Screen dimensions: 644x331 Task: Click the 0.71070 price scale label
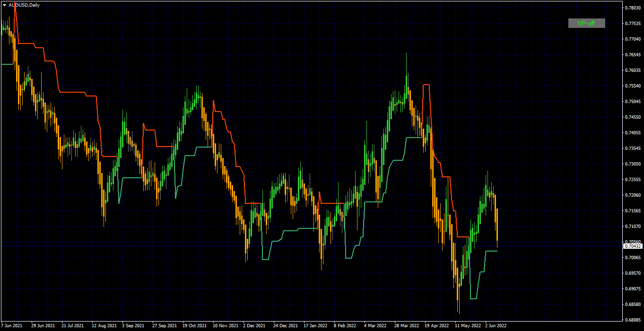point(632,226)
